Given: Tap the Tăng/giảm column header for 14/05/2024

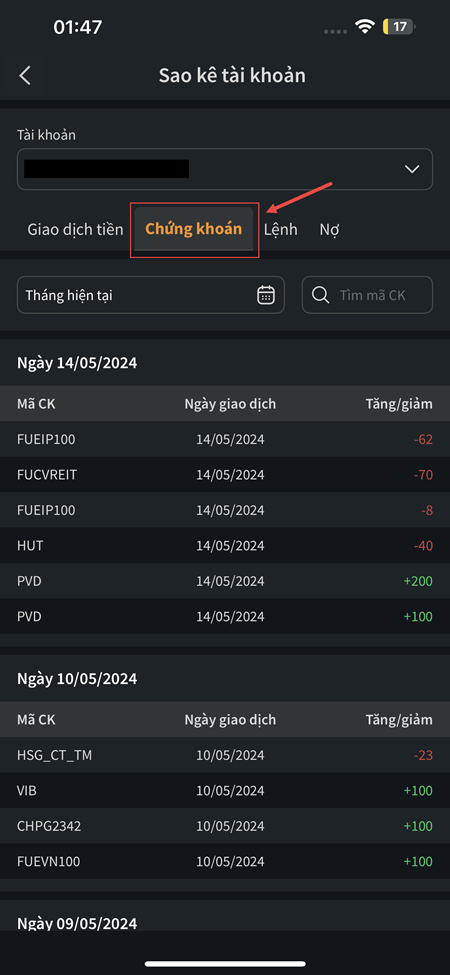Looking at the screenshot, I should click(398, 404).
